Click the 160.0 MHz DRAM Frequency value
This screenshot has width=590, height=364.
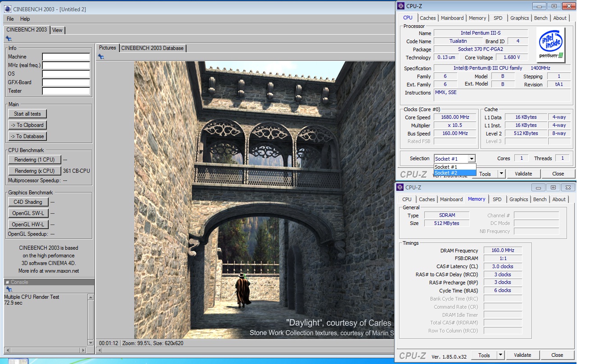[x=503, y=251]
